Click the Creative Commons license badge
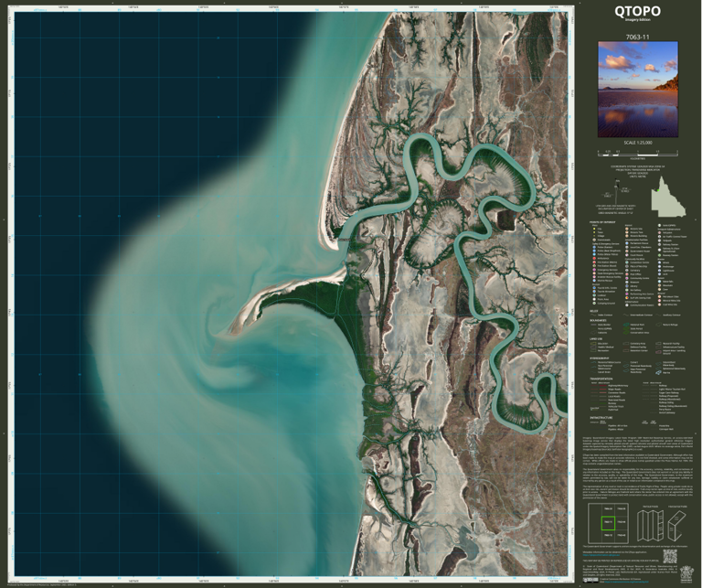702x588 pixels. 590,581
